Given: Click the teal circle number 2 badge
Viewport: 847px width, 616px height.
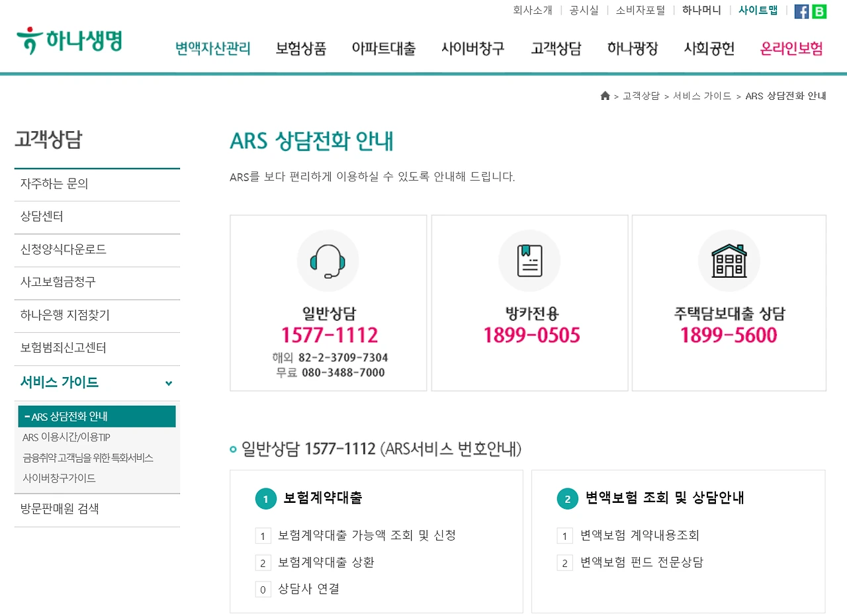Looking at the screenshot, I should [x=567, y=499].
